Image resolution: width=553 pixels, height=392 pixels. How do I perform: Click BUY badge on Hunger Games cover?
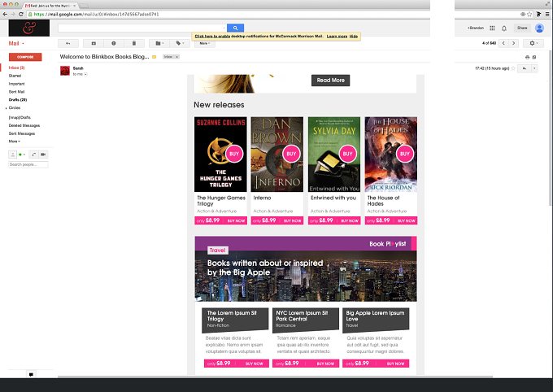[x=234, y=154]
